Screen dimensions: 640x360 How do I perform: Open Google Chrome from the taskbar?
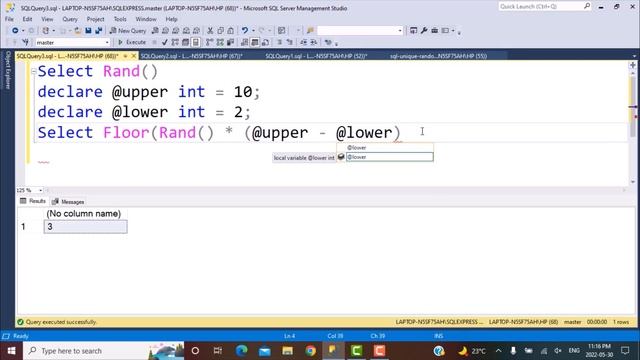coord(310,351)
